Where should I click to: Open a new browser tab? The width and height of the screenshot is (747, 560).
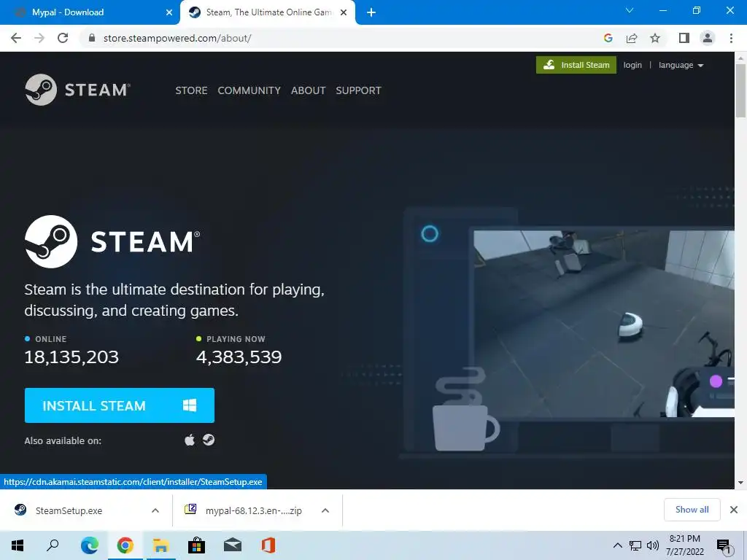click(x=371, y=12)
